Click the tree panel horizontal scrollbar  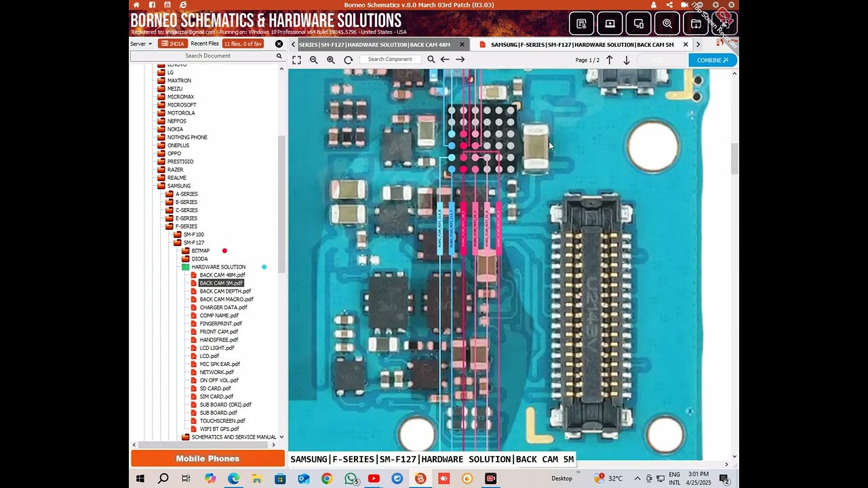coord(203,445)
